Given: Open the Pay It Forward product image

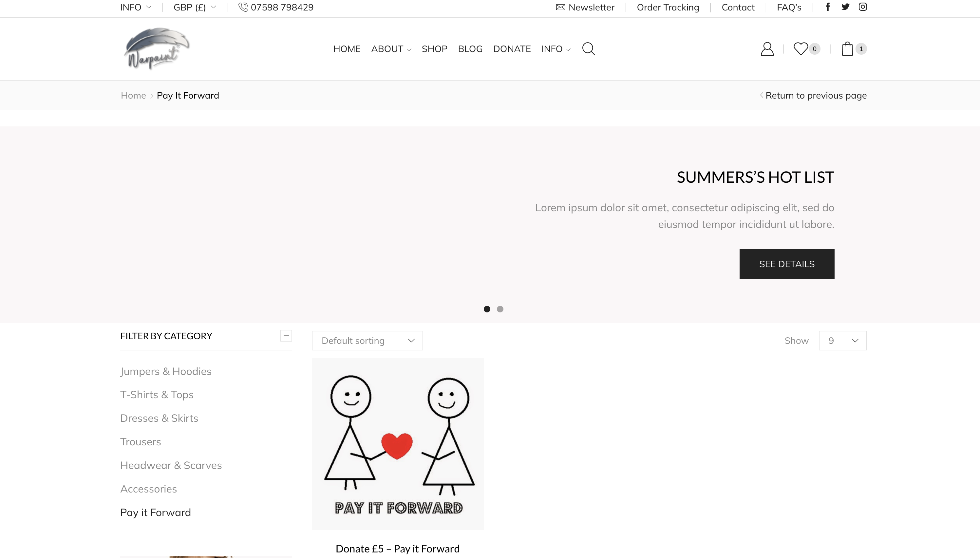Looking at the screenshot, I should tap(397, 444).
